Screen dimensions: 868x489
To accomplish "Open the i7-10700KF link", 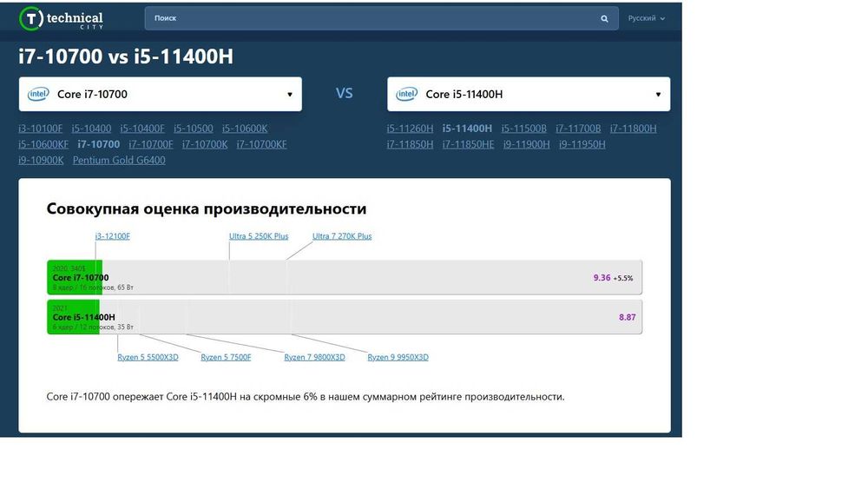I will 262,144.
